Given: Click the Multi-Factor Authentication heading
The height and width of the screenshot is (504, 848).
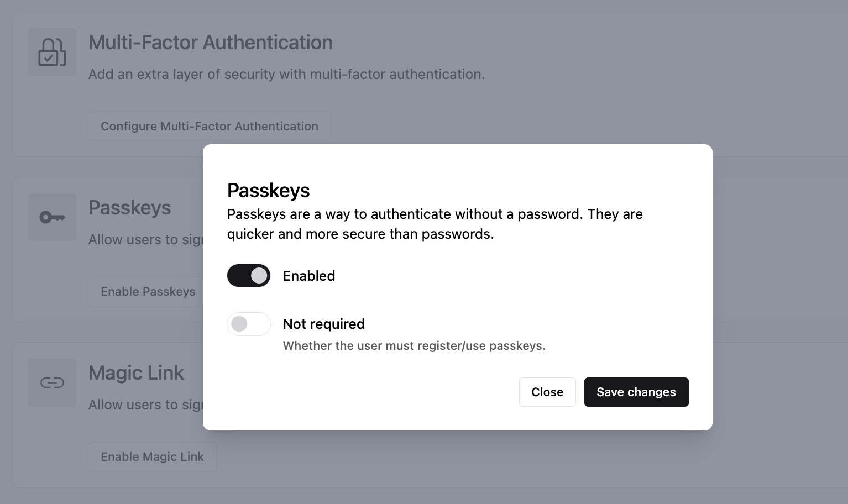Looking at the screenshot, I should (211, 42).
